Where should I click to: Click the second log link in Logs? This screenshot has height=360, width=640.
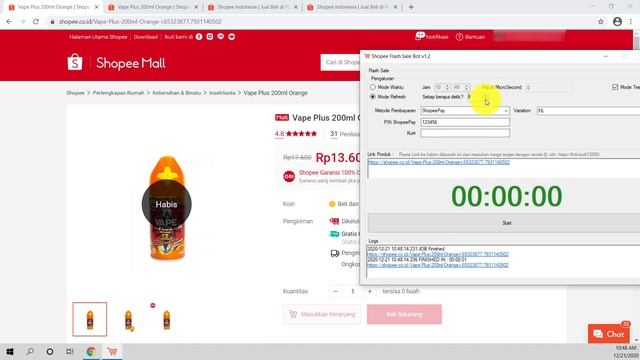click(438, 265)
